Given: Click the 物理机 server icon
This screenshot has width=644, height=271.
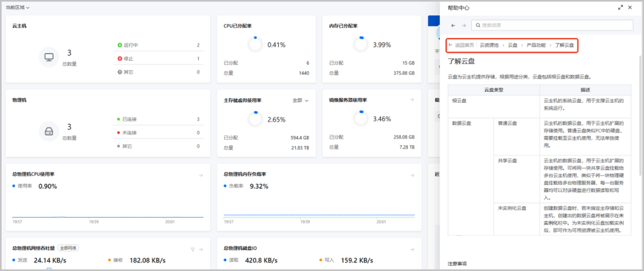Looking at the screenshot, I should pos(49,130).
